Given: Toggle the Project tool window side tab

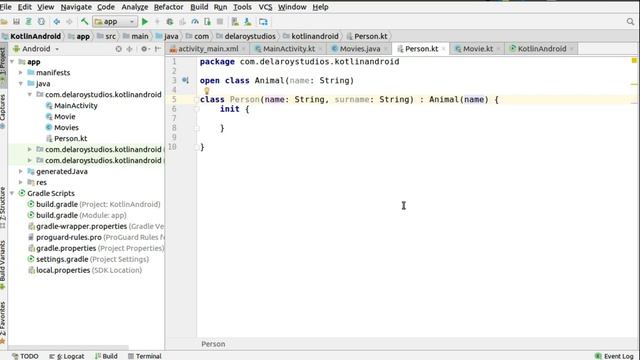Looking at the screenshot, I should [x=3, y=66].
